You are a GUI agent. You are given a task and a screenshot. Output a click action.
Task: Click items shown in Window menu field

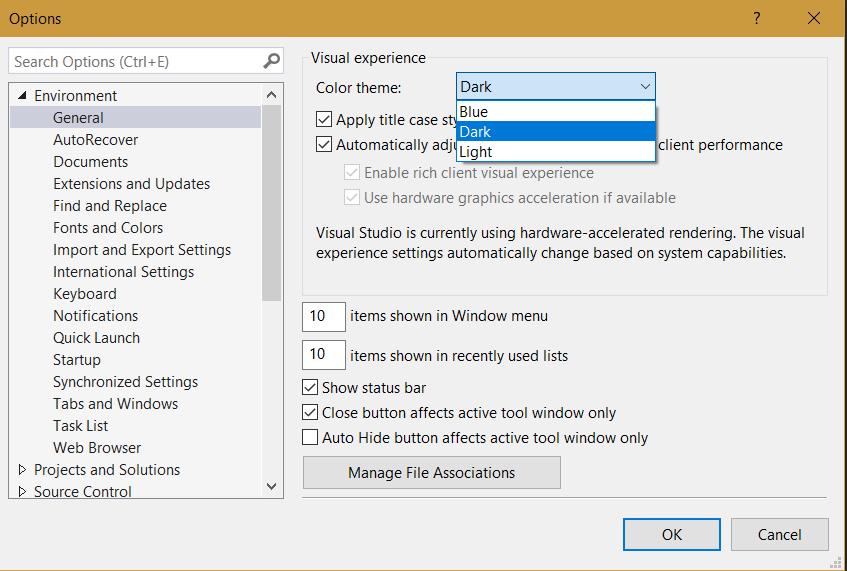tap(324, 317)
